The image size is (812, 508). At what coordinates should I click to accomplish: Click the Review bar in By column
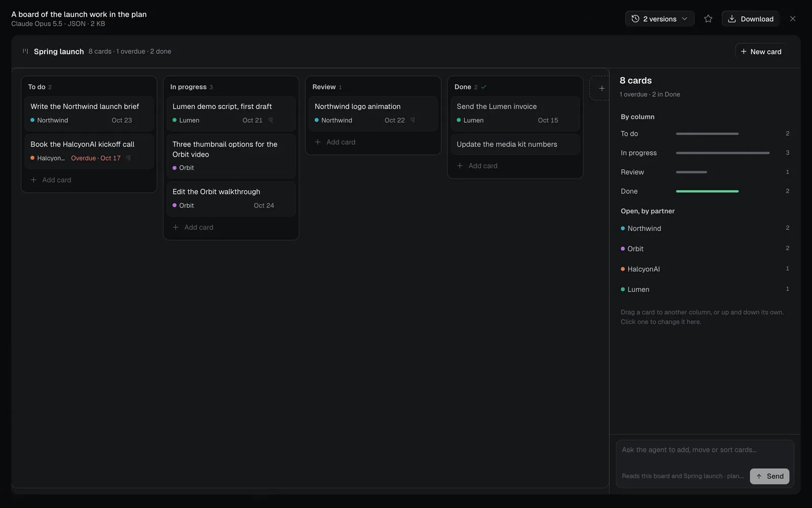click(691, 172)
